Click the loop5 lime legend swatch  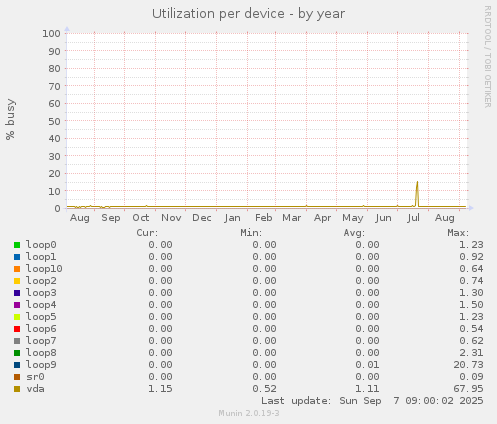coord(17,317)
